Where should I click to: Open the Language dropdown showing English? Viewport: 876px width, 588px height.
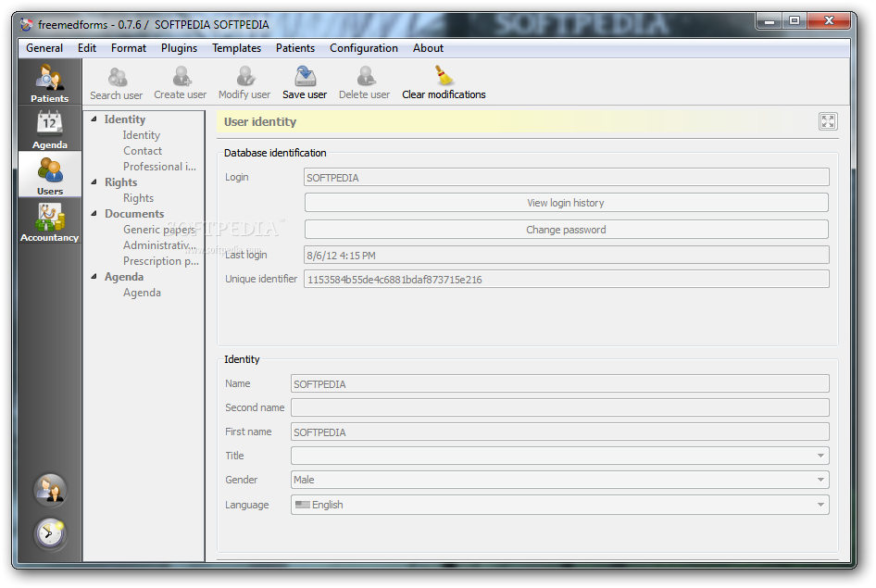pyautogui.click(x=560, y=505)
